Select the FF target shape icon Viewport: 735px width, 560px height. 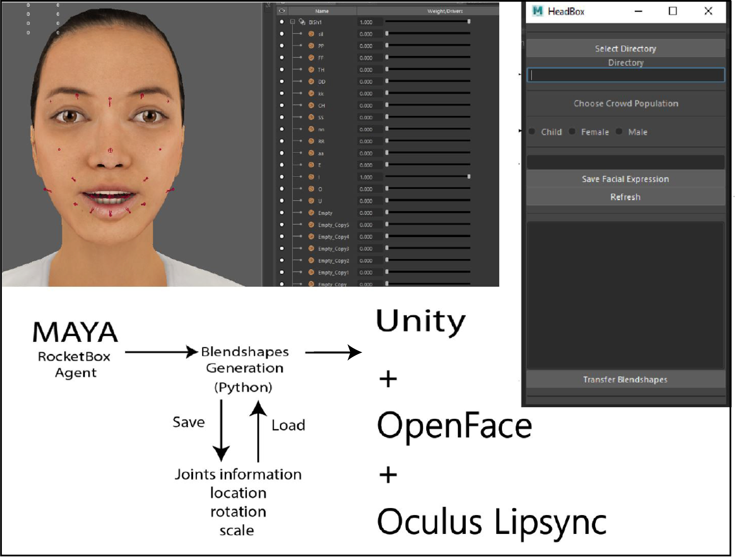pyautogui.click(x=311, y=58)
